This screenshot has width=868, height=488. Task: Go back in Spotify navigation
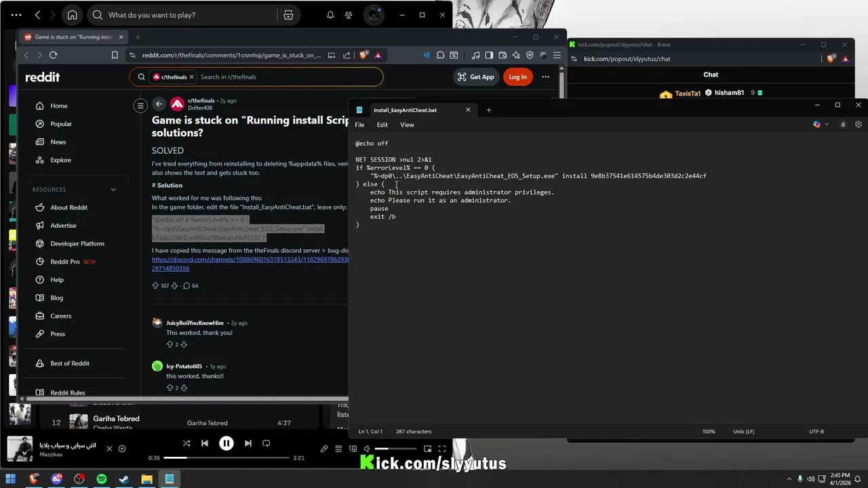coord(38,15)
